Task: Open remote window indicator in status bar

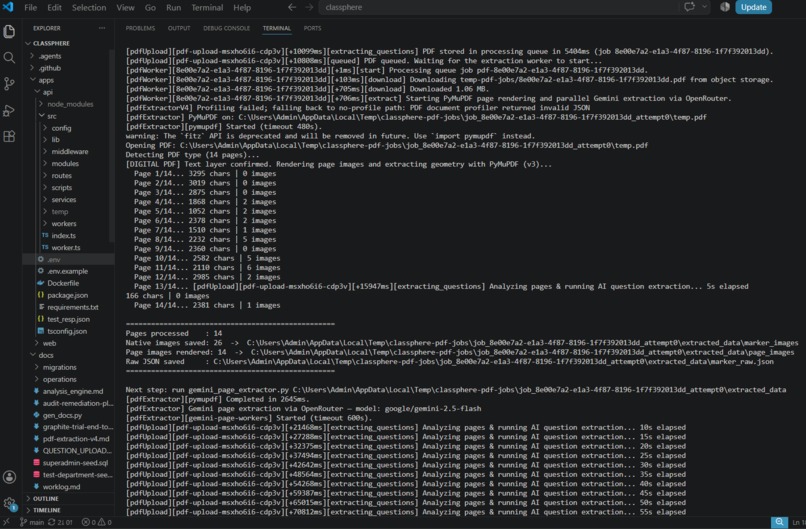Action: (6, 522)
